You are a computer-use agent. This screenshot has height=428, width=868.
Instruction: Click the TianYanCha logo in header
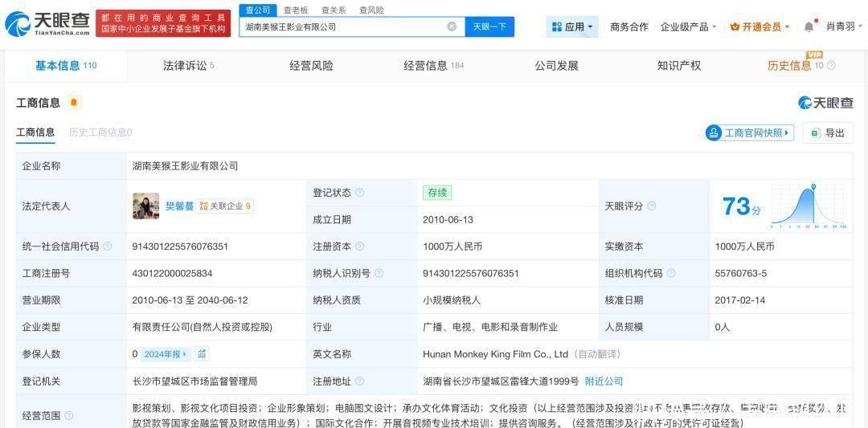47,24
